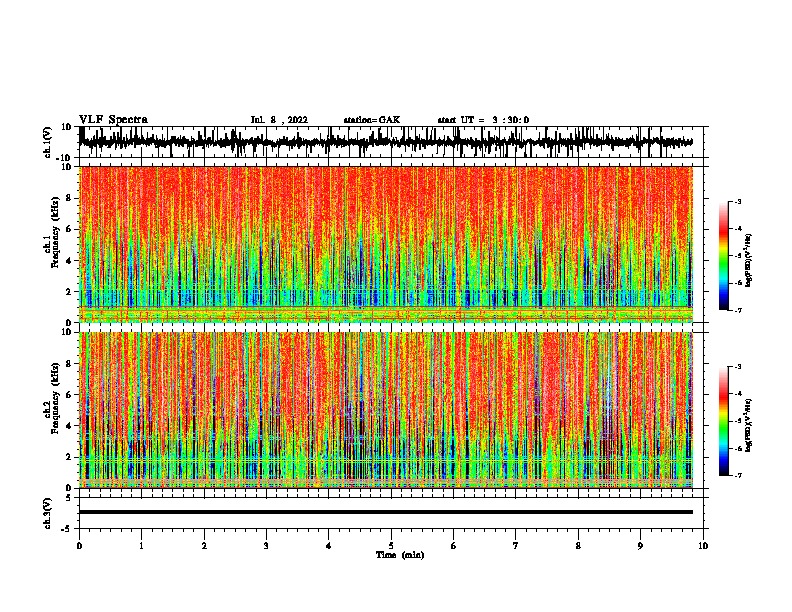Click the "station=GAK" header label

pyautogui.click(x=372, y=120)
